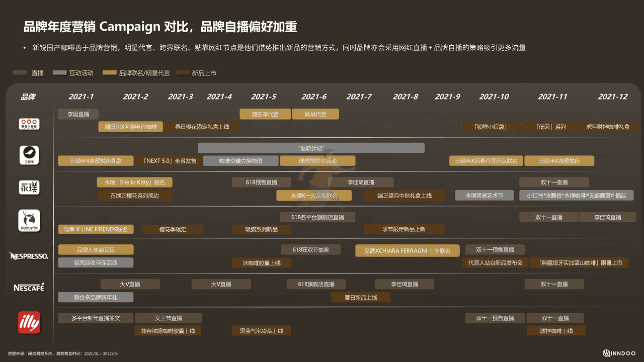
Task: Click the 虎年财神咖啡礼盒 event bar
Action: pos(608,127)
